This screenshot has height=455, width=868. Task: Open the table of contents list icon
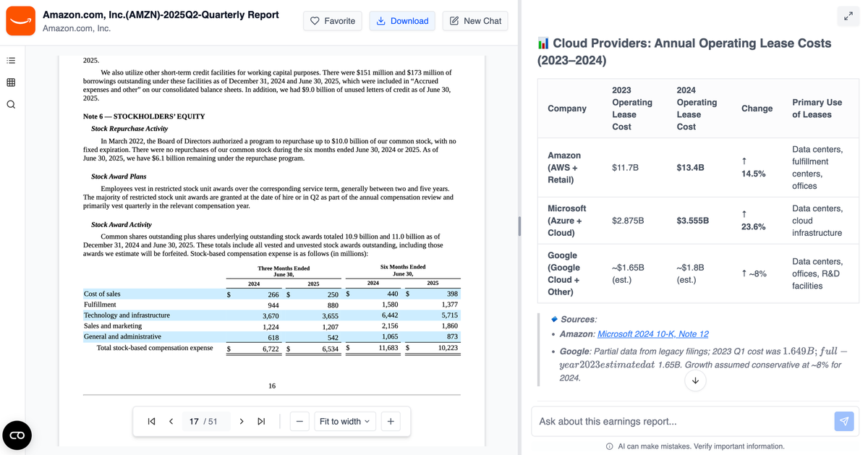click(x=11, y=60)
